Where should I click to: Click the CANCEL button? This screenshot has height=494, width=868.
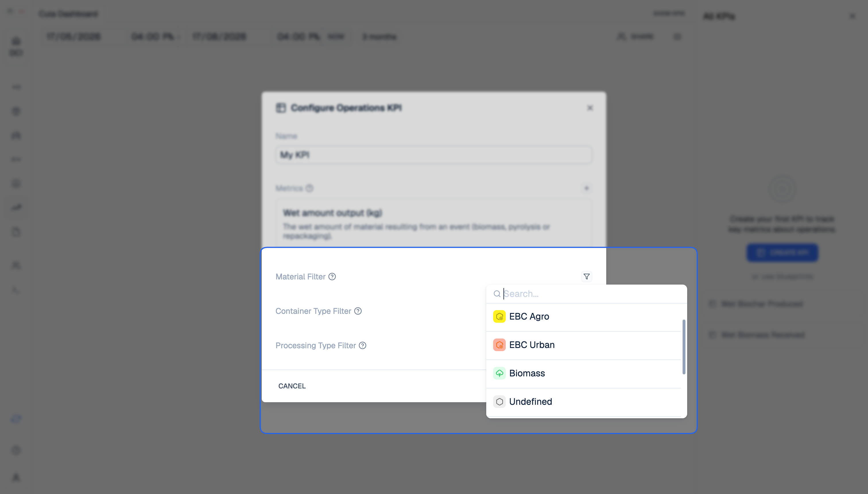(292, 386)
